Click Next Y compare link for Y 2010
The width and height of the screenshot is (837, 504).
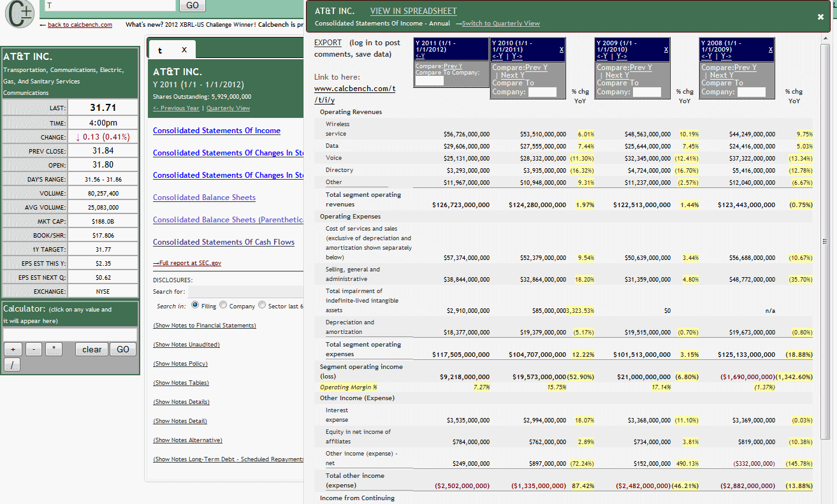coord(514,75)
